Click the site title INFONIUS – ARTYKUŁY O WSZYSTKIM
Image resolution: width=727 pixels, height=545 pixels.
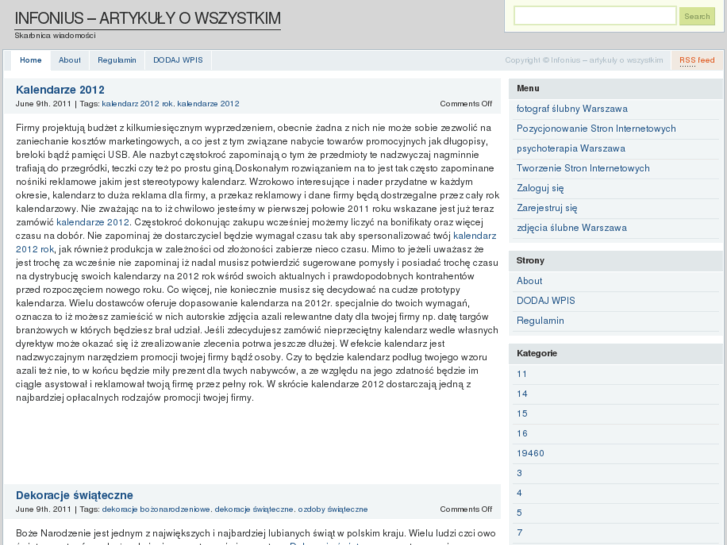[147, 18]
